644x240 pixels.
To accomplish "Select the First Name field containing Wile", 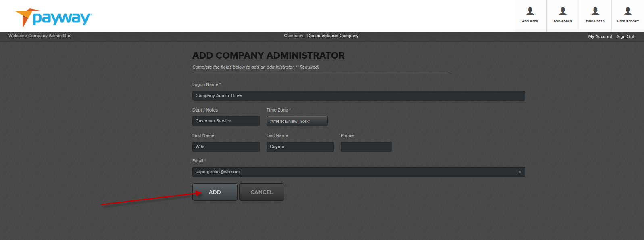I will (x=226, y=147).
